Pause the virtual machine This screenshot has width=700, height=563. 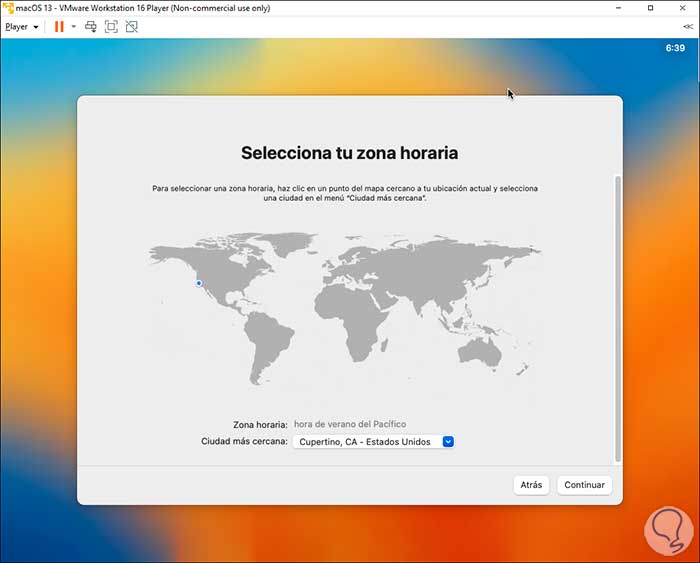point(59,27)
